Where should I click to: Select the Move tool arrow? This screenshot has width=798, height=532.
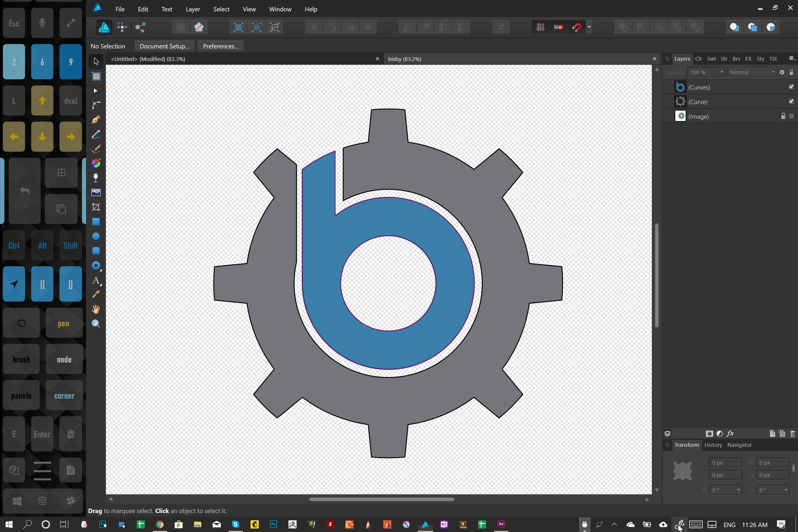[x=96, y=62]
